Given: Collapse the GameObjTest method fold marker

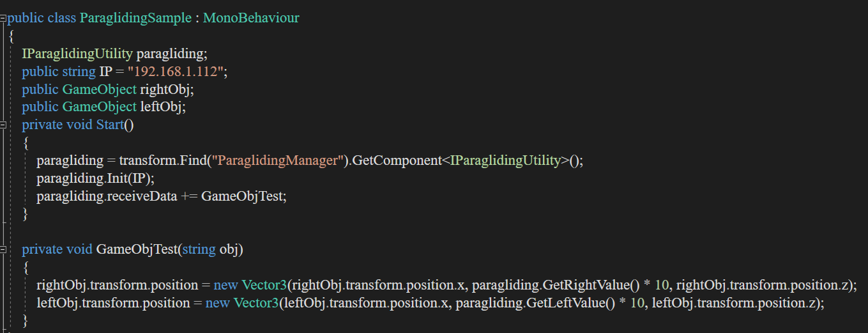Looking at the screenshot, I should coord(3,249).
